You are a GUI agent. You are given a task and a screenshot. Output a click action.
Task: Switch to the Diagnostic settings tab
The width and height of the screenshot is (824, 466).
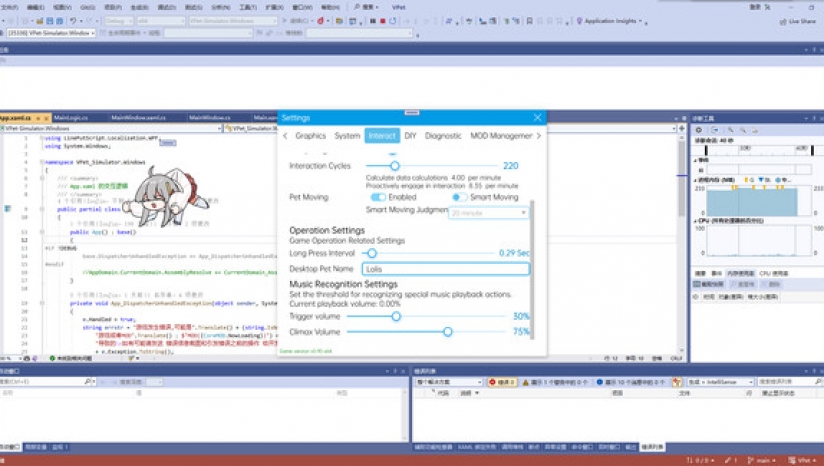tap(443, 136)
